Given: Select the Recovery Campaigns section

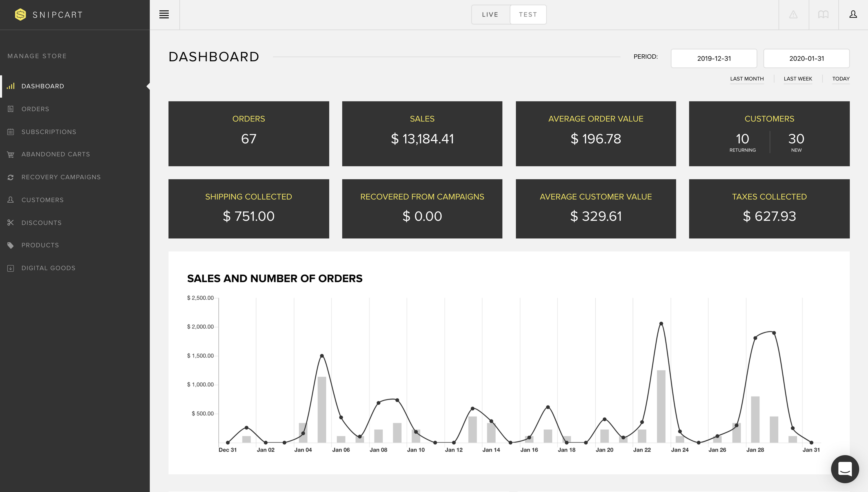Looking at the screenshot, I should (x=61, y=177).
